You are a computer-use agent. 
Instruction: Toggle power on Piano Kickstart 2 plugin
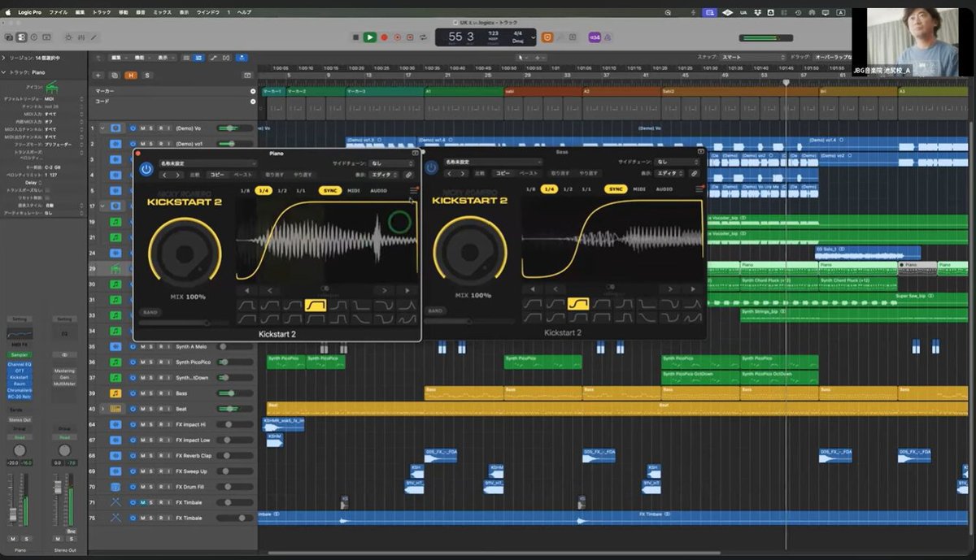click(146, 169)
